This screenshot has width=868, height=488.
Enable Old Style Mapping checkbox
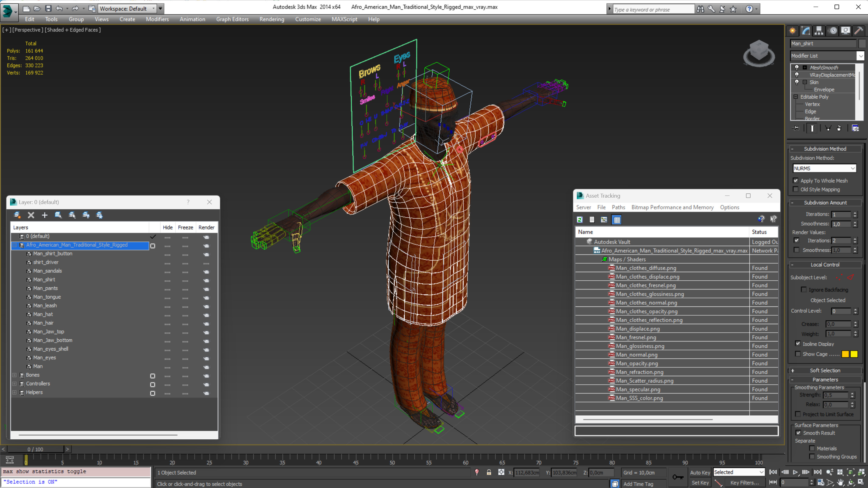pyautogui.click(x=796, y=189)
